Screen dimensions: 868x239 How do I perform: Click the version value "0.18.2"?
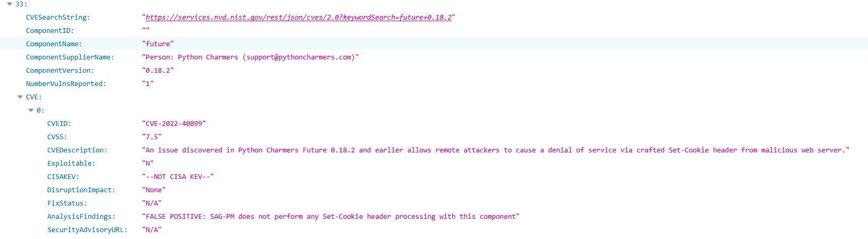click(x=158, y=71)
